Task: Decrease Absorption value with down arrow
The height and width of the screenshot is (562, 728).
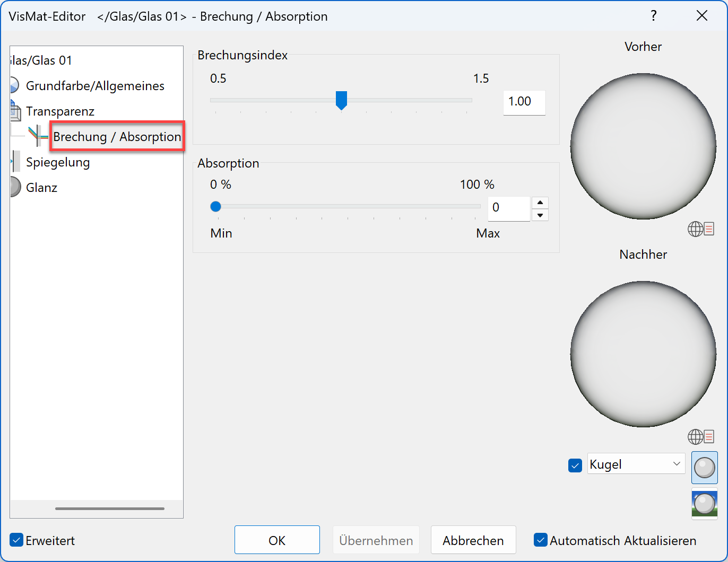Action: tap(540, 215)
